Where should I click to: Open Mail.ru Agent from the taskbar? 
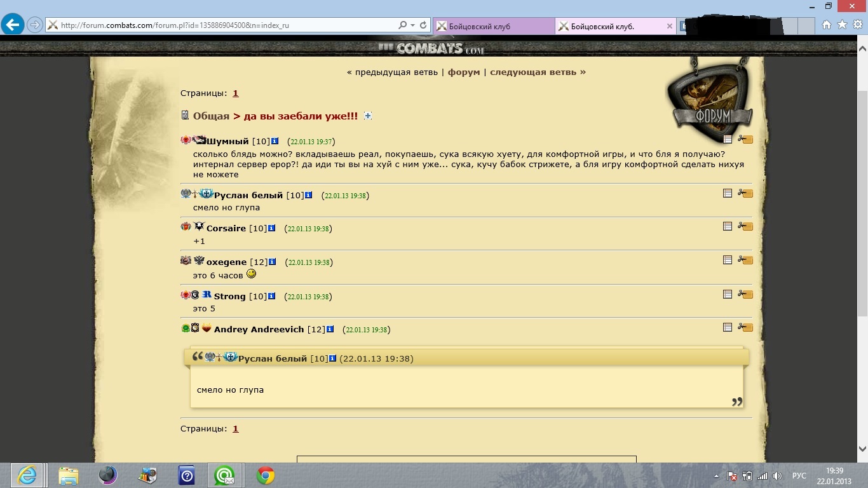pos(224,475)
